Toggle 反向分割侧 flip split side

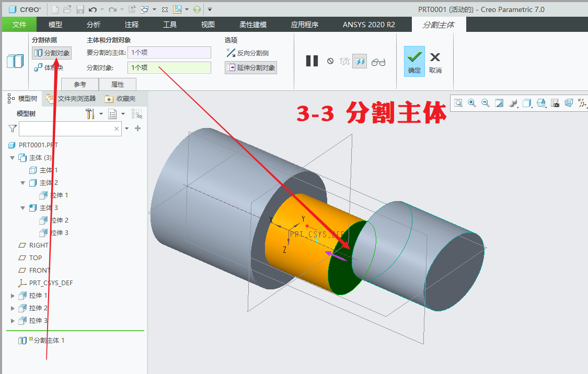(248, 53)
